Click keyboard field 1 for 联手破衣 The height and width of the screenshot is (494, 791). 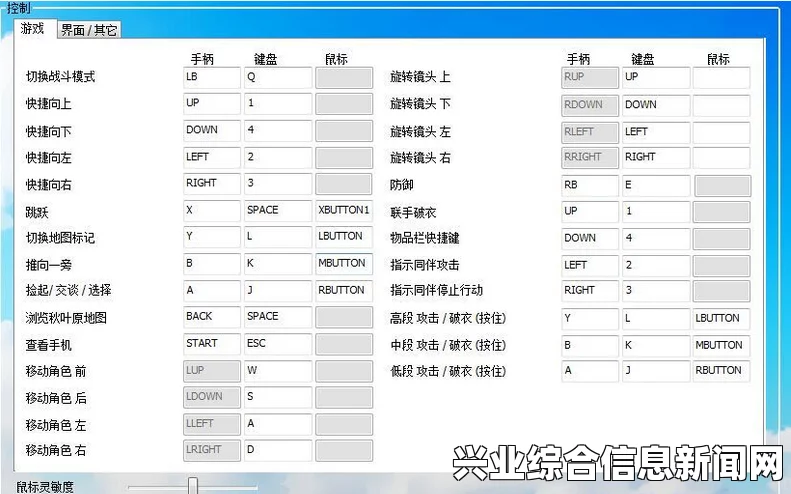click(656, 212)
